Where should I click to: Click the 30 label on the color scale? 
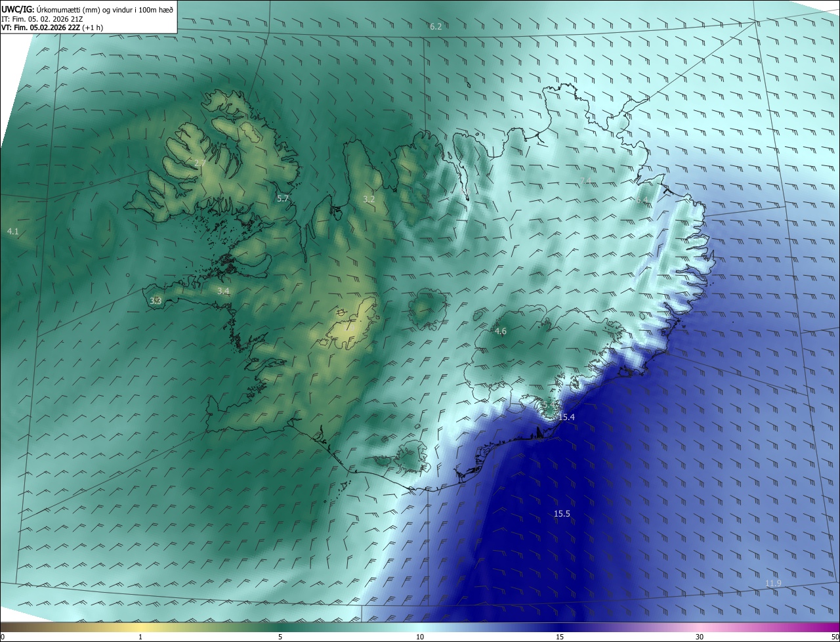point(700,637)
